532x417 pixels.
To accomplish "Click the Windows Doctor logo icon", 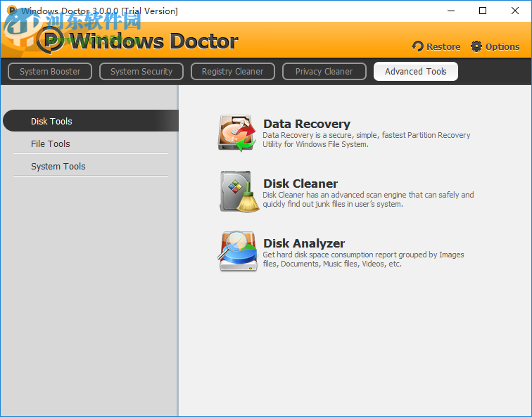I will [x=50, y=41].
